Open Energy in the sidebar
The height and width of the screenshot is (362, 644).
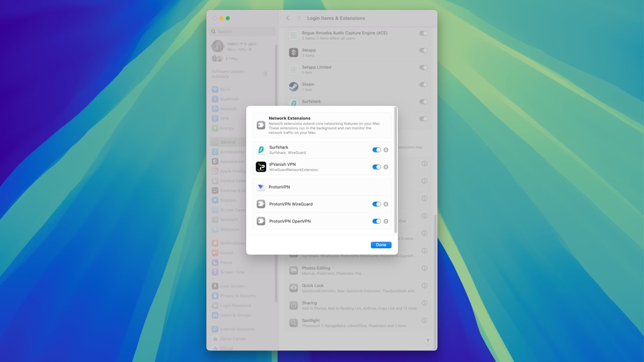coord(242,128)
